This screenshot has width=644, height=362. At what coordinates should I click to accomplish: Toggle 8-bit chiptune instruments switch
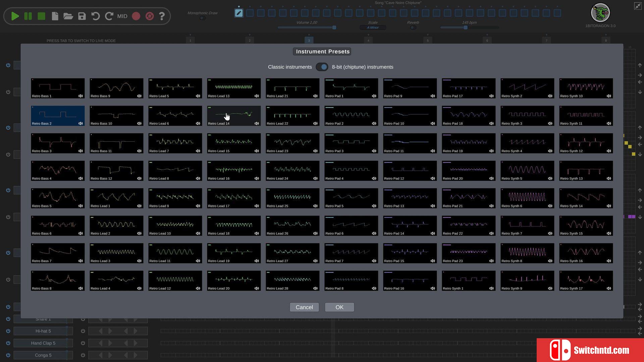(322, 67)
